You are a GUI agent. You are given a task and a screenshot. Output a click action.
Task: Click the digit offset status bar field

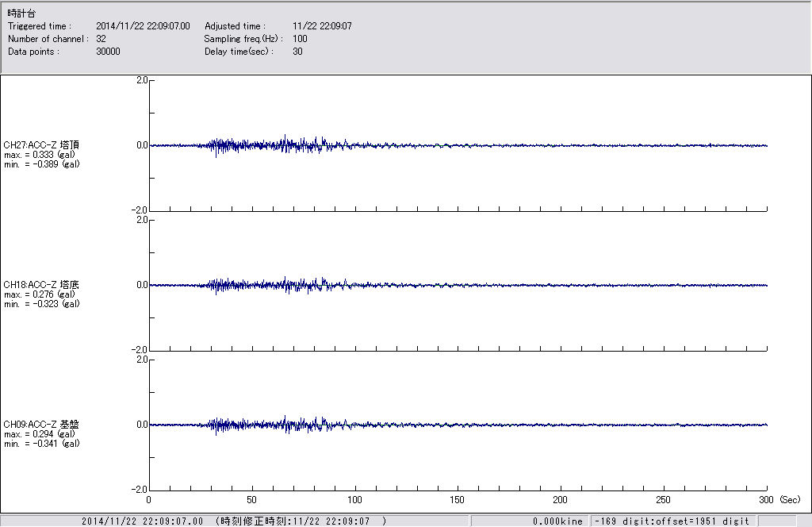[x=672, y=521]
